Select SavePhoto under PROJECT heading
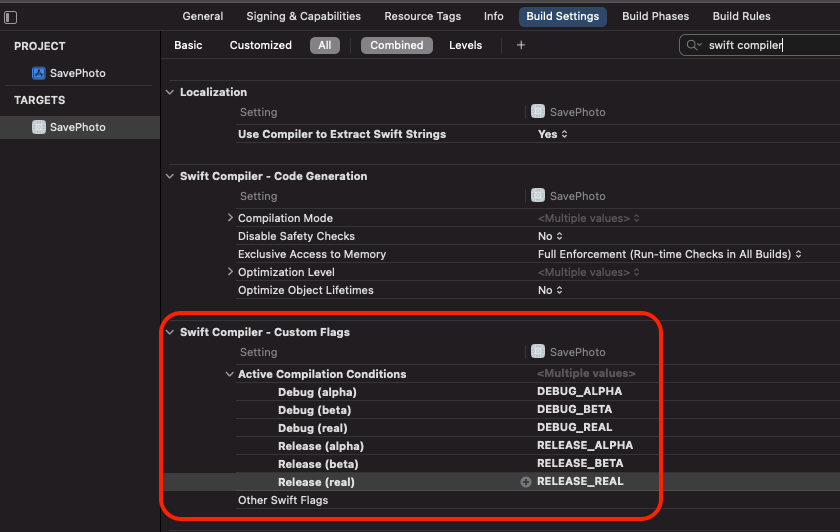The image size is (840, 532). [x=78, y=73]
